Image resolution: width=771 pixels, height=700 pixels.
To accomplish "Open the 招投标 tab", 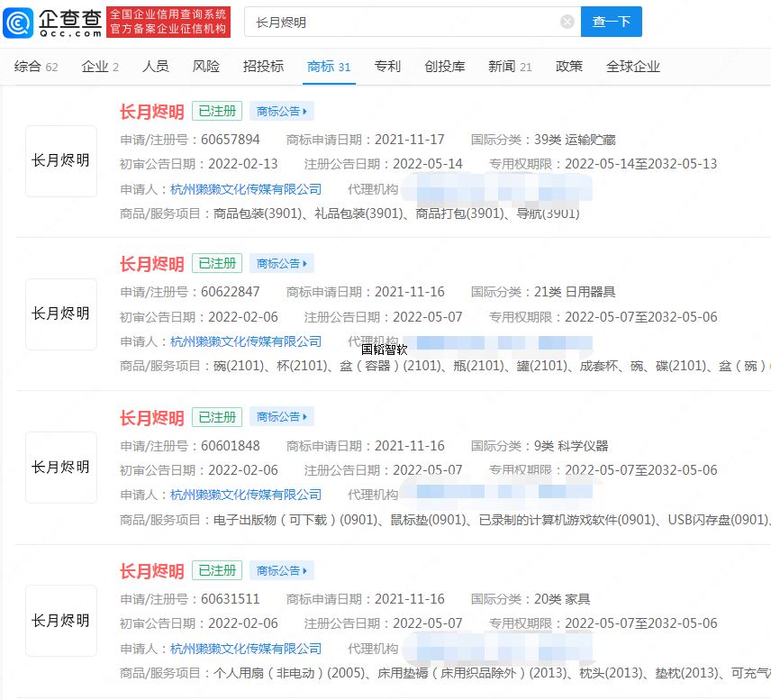I will [x=263, y=67].
